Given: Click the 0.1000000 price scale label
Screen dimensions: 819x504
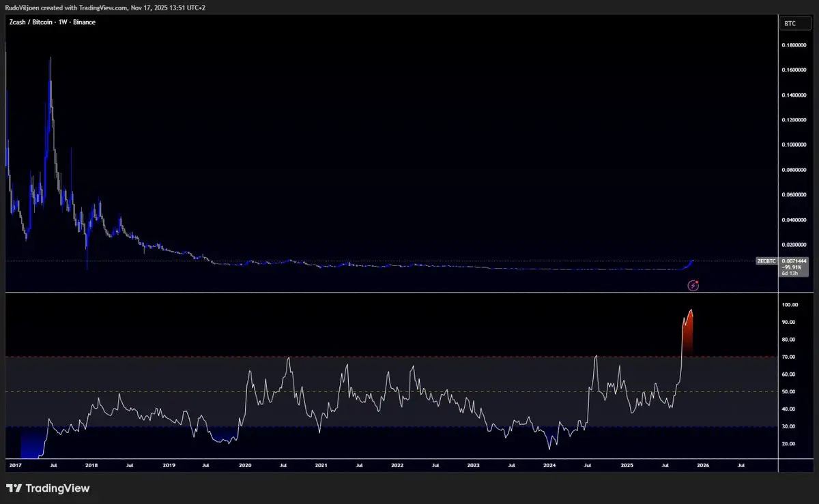Looking at the screenshot, I should pos(794,145).
